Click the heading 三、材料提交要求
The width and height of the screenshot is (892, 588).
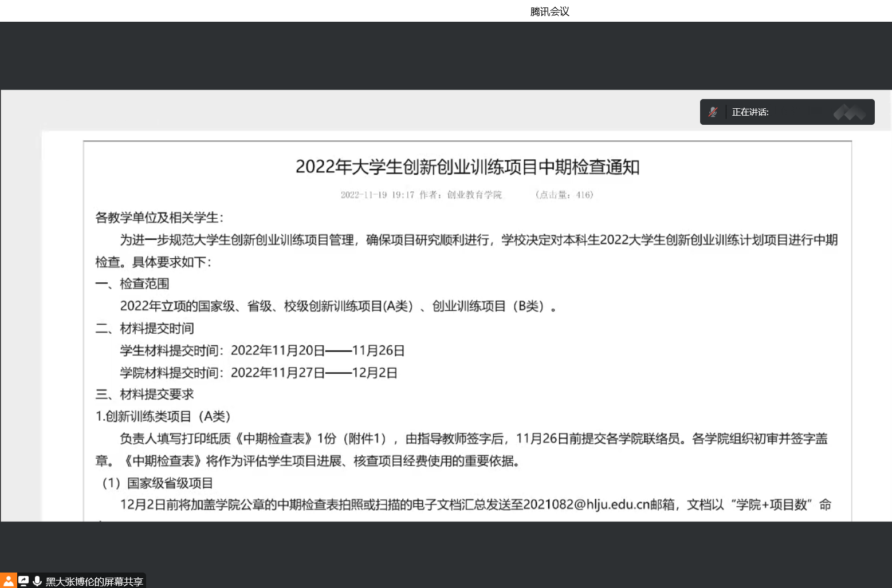(144, 394)
